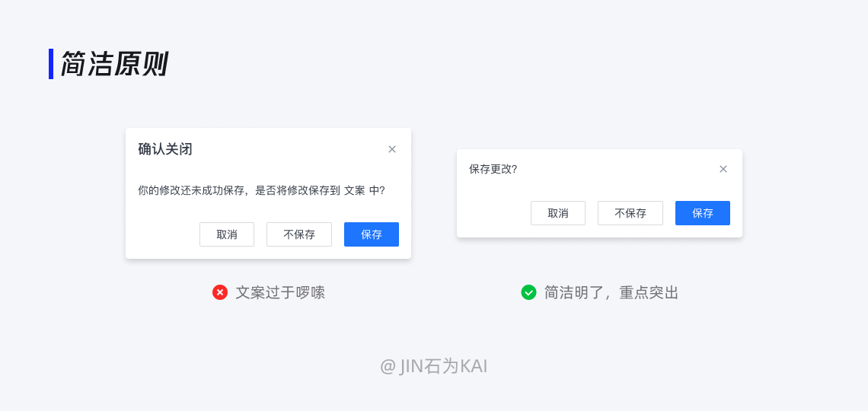Choose 不保存 in the 确认关闭 dialog

point(299,234)
